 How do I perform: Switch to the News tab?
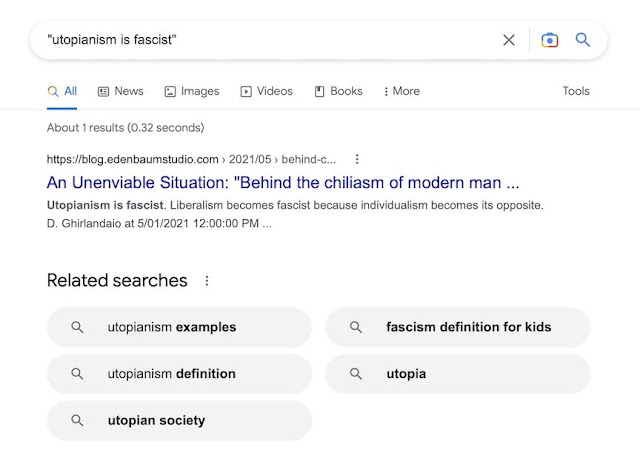point(120,91)
